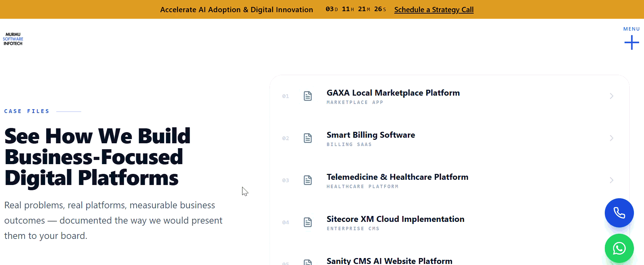Follow the Schedule a Strategy Call link
Screen dimensions: 644x265
click(x=434, y=10)
